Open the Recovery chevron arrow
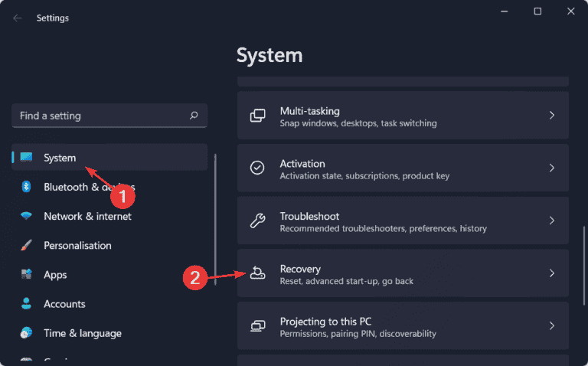The width and height of the screenshot is (588, 366). (552, 273)
